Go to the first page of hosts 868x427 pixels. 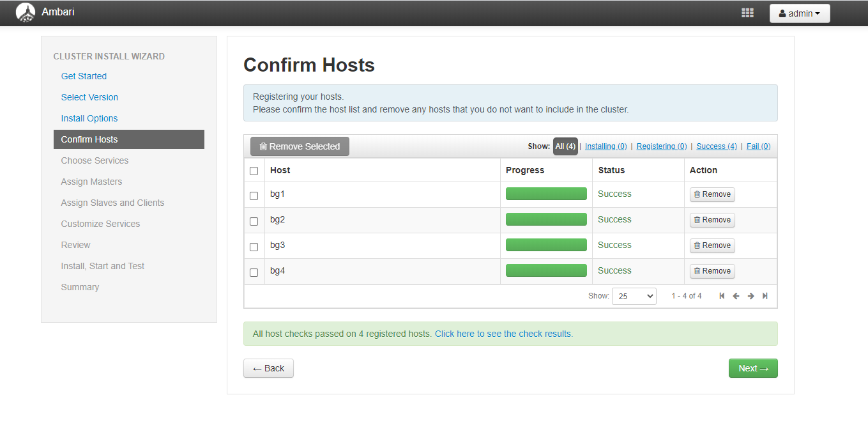722,296
